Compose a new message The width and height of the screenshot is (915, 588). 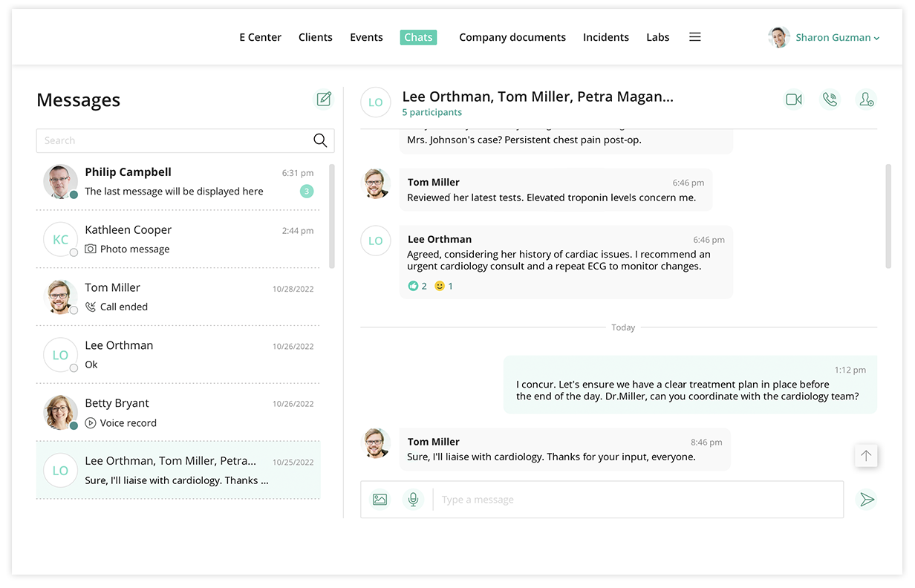(x=324, y=99)
